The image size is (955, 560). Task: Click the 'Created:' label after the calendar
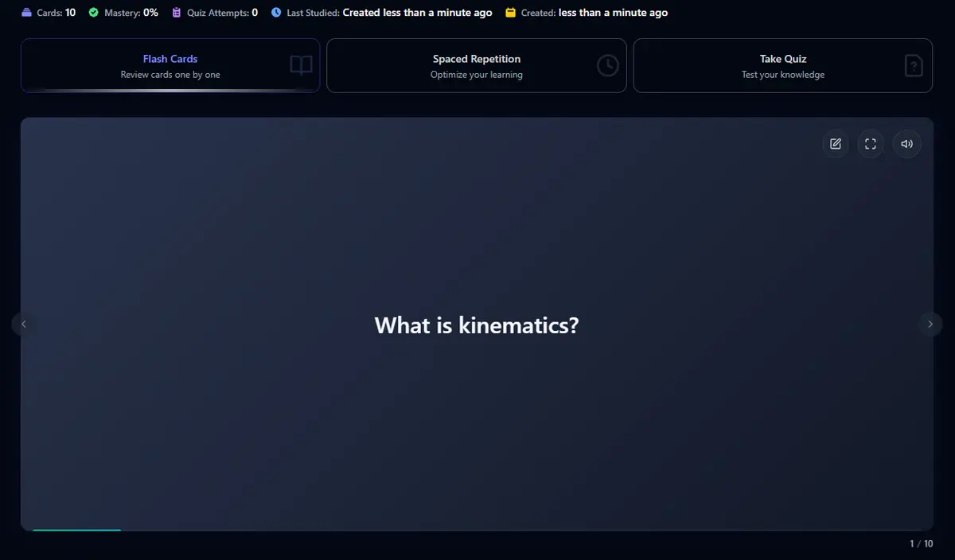tap(539, 13)
